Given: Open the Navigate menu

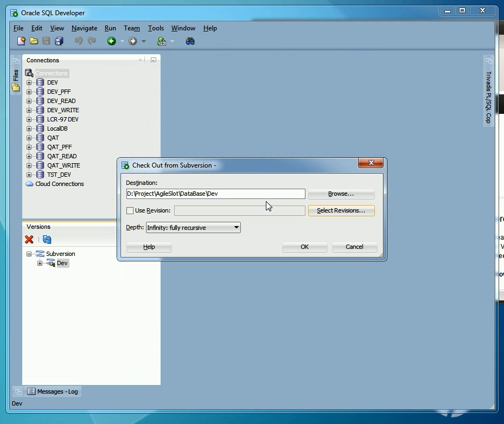Looking at the screenshot, I should (84, 28).
